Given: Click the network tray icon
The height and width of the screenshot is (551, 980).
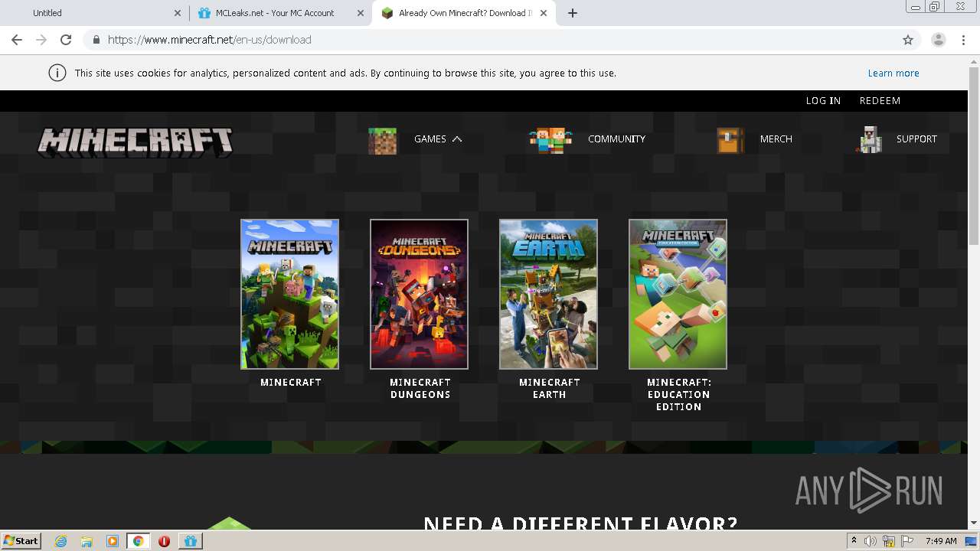Looking at the screenshot, I should point(889,541).
